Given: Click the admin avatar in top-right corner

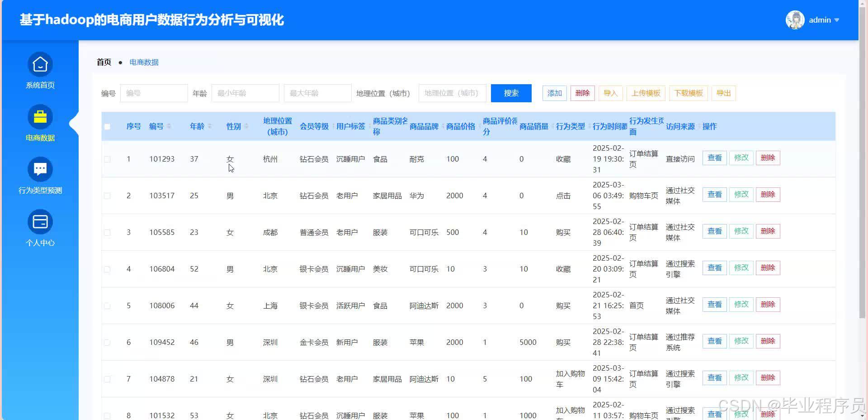Looking at the screenshot, I should (795, 19).
